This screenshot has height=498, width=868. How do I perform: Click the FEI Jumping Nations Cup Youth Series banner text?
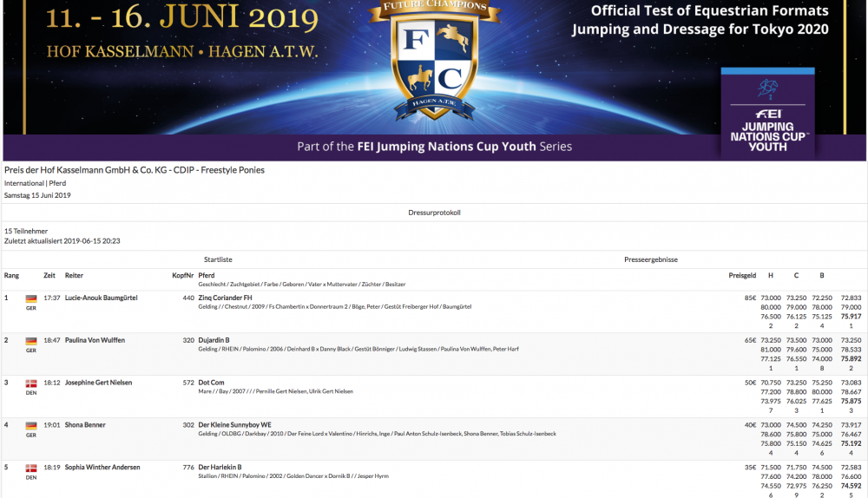click(x=434, y=147)
